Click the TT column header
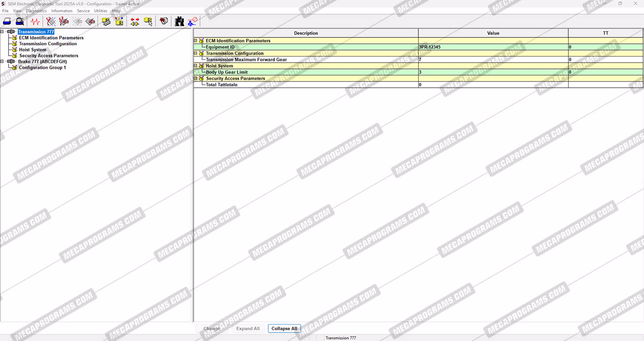 coord(605,33)
